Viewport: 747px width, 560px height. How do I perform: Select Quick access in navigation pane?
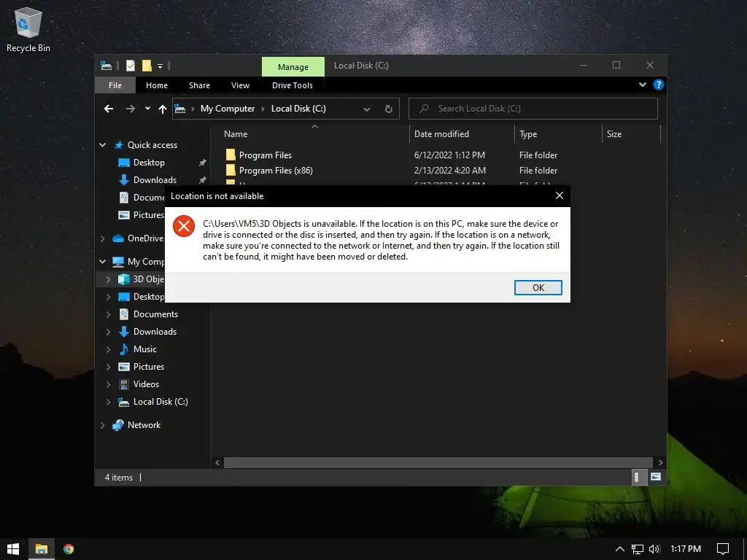coord(152,145)
